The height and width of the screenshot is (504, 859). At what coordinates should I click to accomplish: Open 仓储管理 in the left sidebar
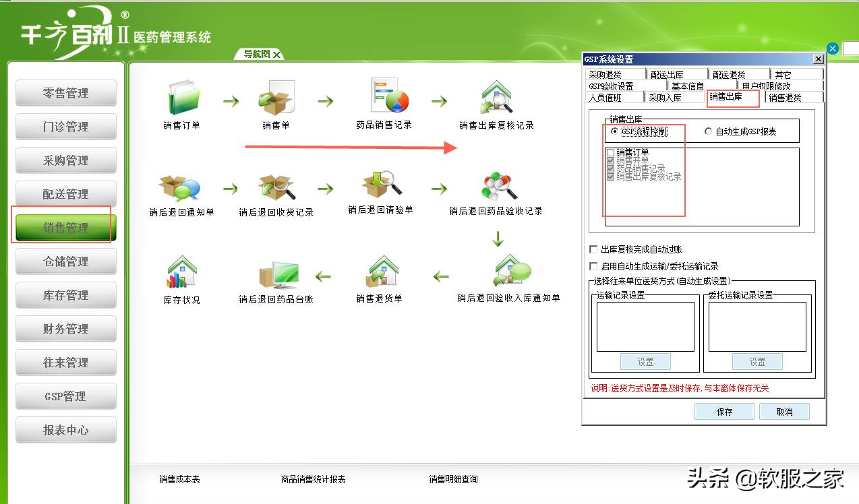(65, 261)
